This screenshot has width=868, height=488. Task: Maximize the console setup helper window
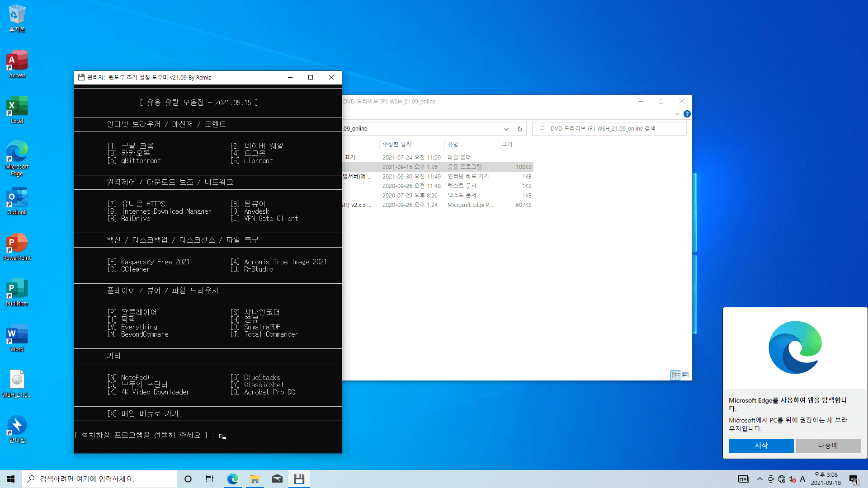coord(311,77)
